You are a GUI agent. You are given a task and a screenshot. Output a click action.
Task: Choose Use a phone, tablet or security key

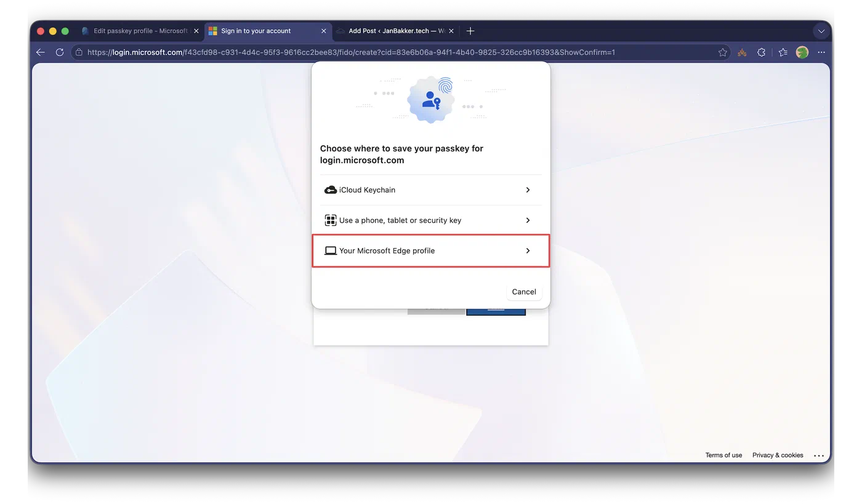coord(430,220)
